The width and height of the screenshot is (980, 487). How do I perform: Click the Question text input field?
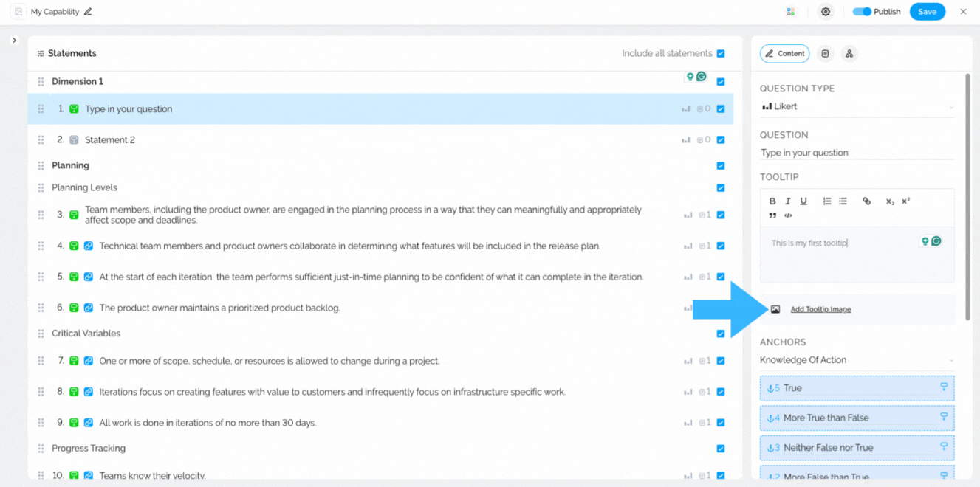point(857,153)
